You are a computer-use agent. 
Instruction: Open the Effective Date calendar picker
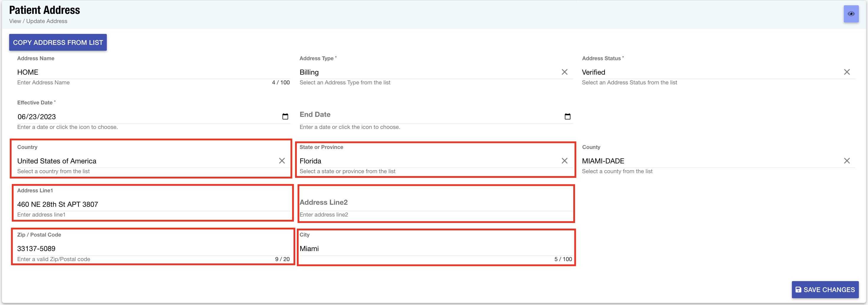tap(285, 117)
